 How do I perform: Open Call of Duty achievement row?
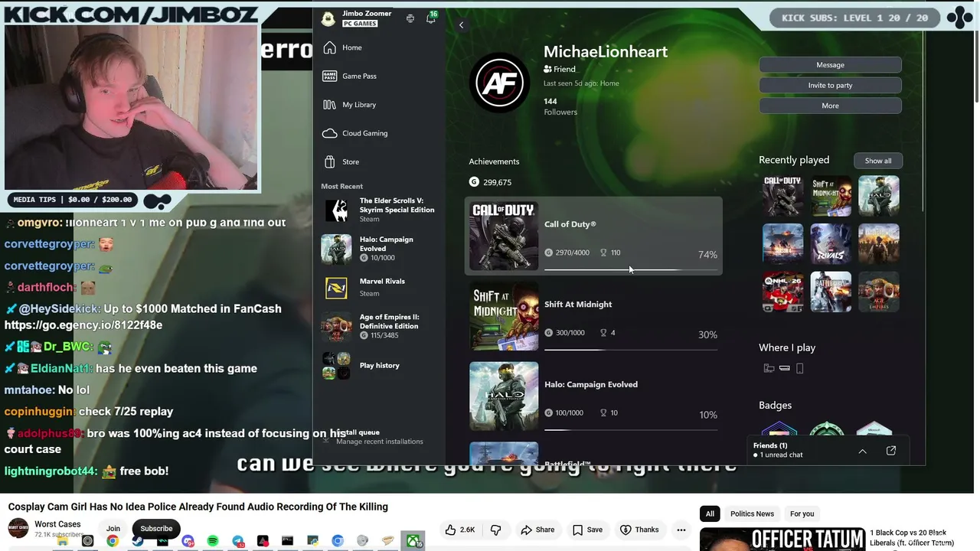[x=593, y=236]
